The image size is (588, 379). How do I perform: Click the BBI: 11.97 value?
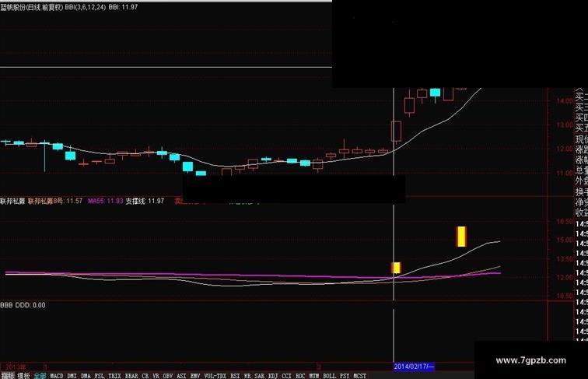123,7
